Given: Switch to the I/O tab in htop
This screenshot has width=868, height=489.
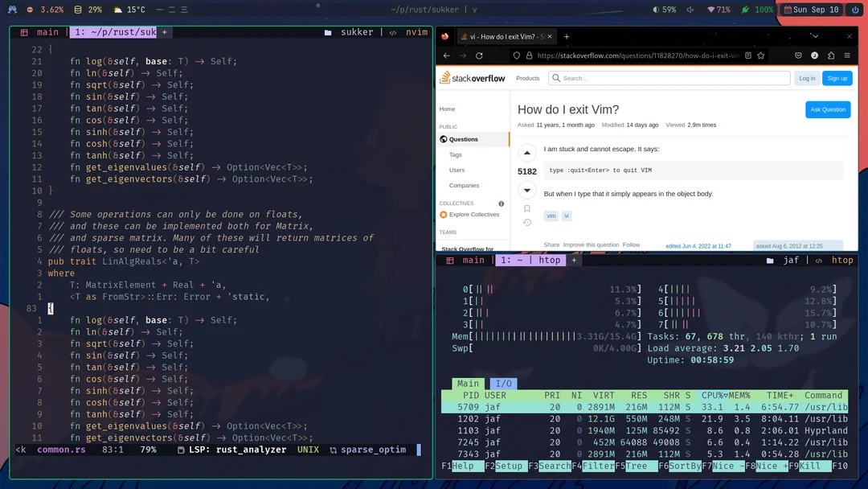Looking at the screenshot, I should [503, 383].
